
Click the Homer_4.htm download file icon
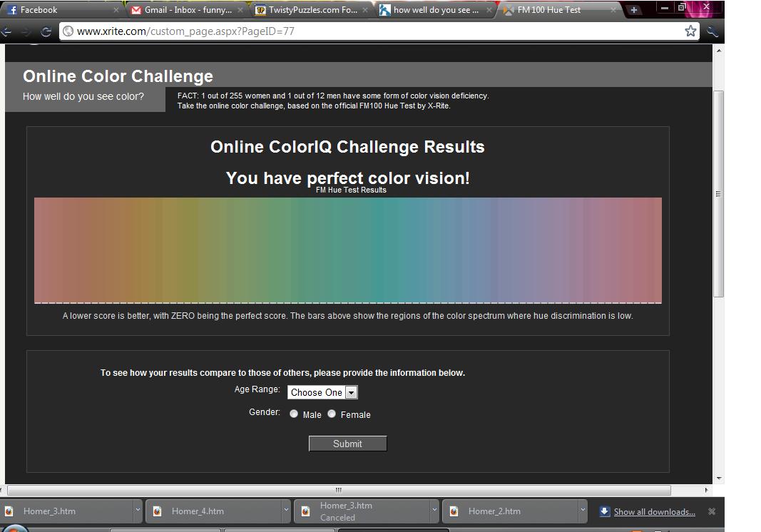[157, 511]
